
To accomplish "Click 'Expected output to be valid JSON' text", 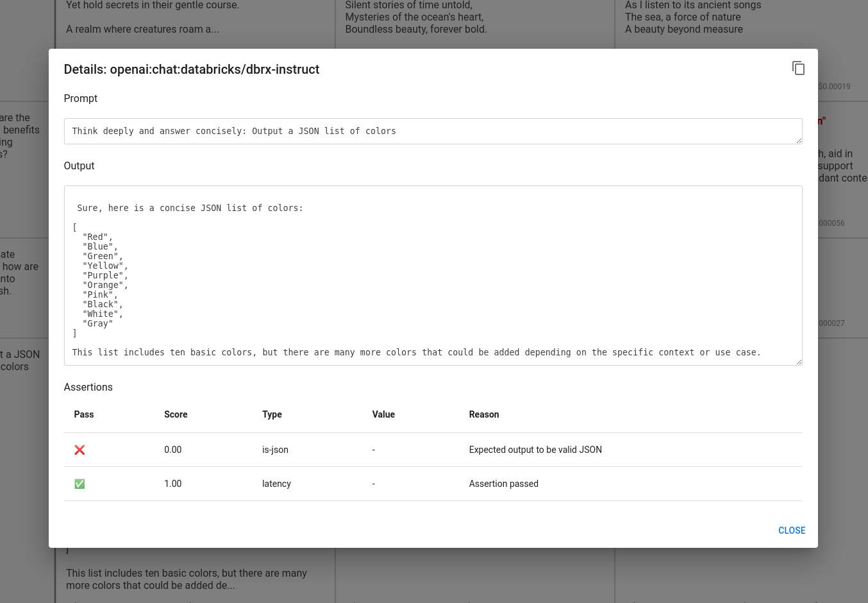I will click(x=535, y=450).
